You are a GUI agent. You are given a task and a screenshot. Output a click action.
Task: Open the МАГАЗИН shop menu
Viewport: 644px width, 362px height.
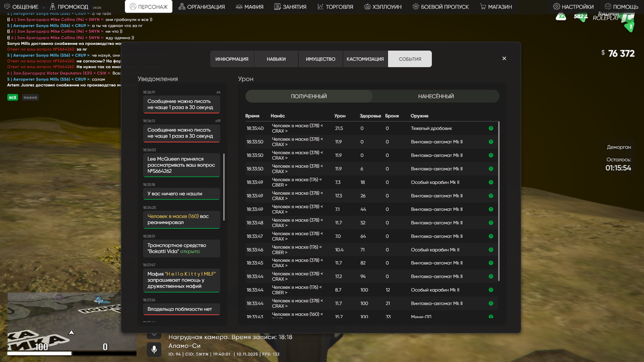496,7
